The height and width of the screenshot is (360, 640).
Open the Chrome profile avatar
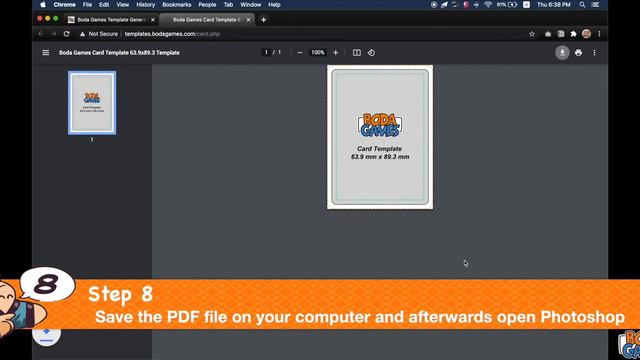(587, 34)
